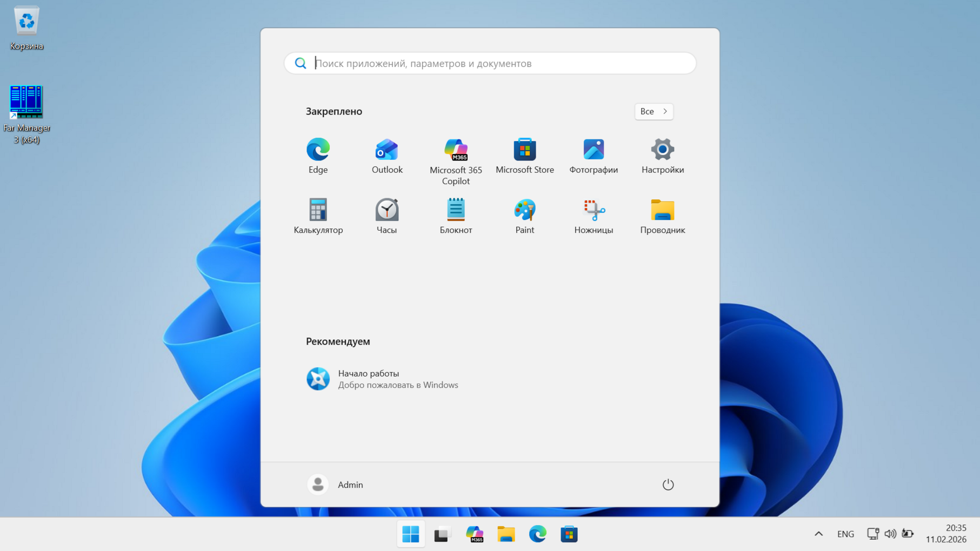Click the Task View taskbar button
Screen dimensions: 980x551
pos(442,534)
